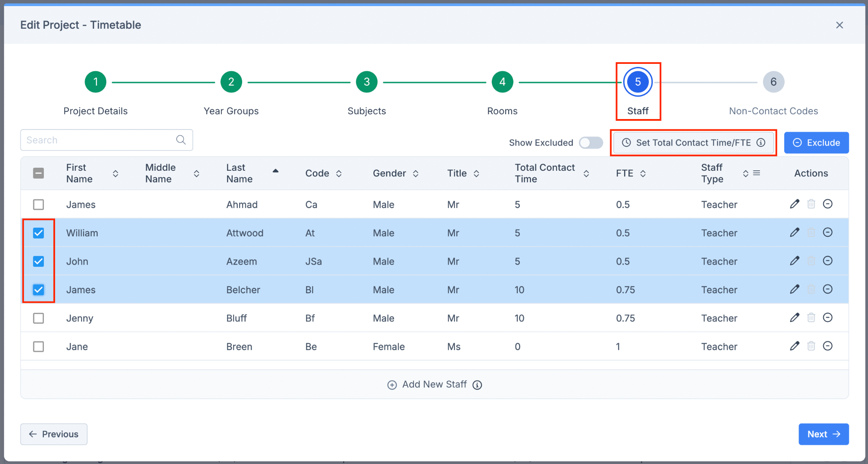
Task: Sort by FTE column
Action: (x=643, y=173)
